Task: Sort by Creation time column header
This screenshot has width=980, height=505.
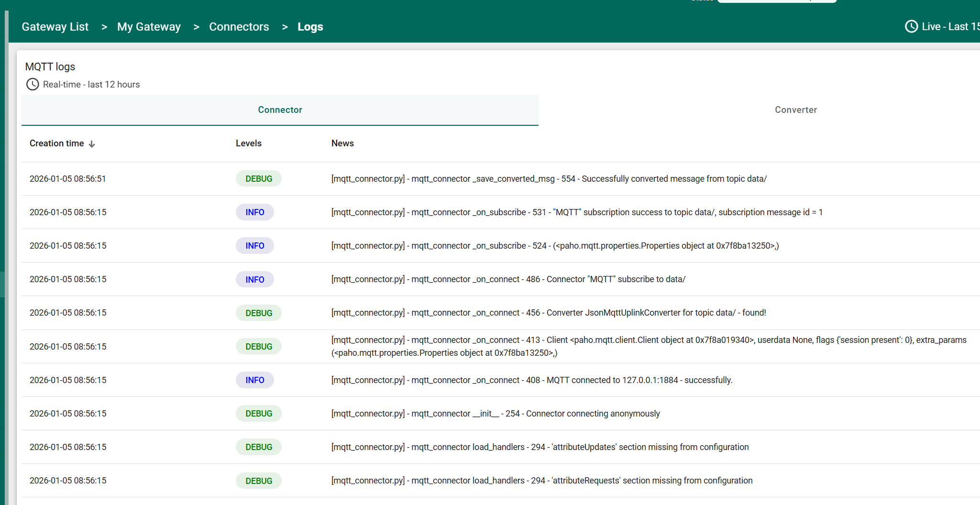Action: (56, 143)
